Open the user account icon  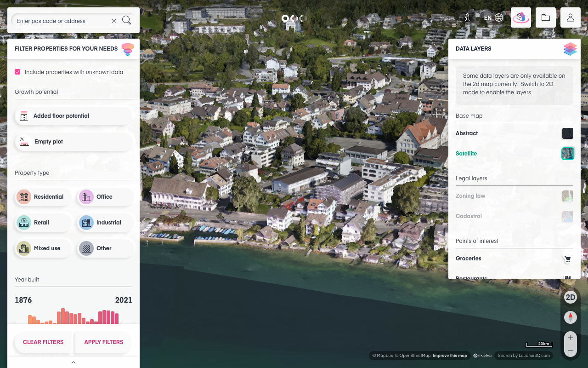[571, 17]
